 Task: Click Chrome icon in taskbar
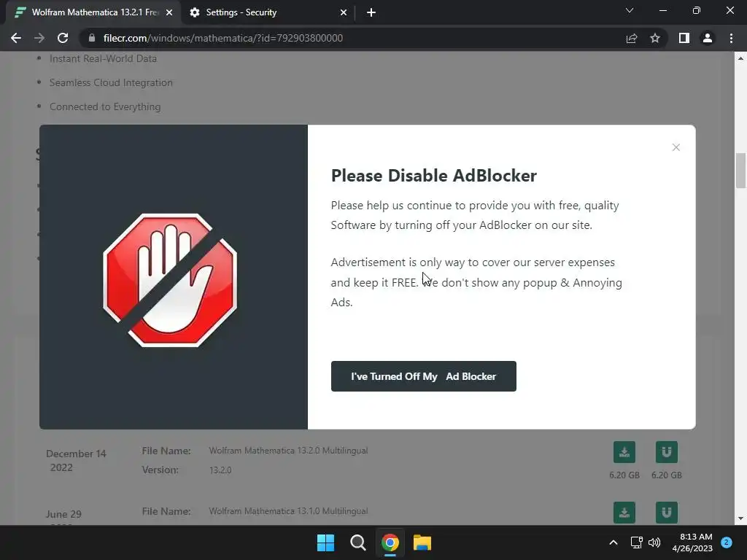(x=390, y=542)
